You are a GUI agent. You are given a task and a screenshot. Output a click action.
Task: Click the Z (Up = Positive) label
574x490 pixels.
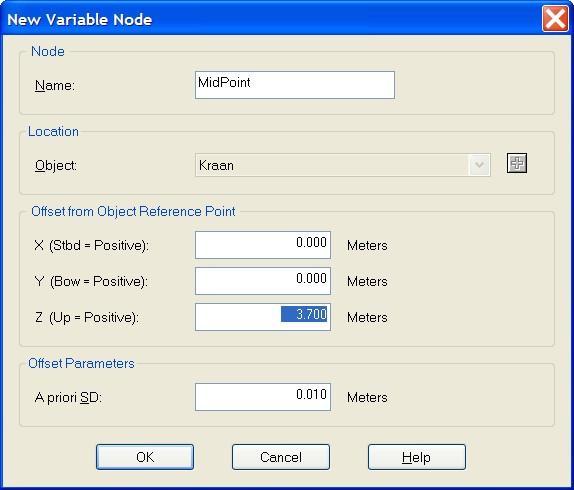click(x=87, y=317)
